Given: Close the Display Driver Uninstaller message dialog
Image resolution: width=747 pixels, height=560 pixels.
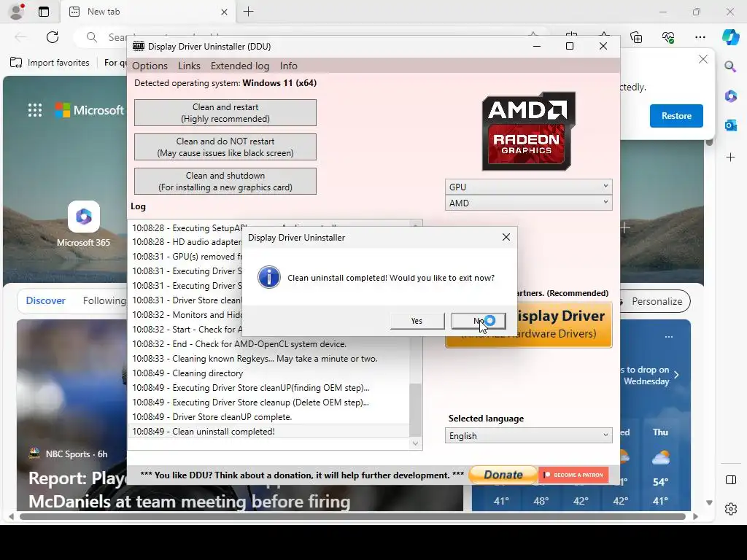Looking at the screenshot, I should click(x=506, y=237).
